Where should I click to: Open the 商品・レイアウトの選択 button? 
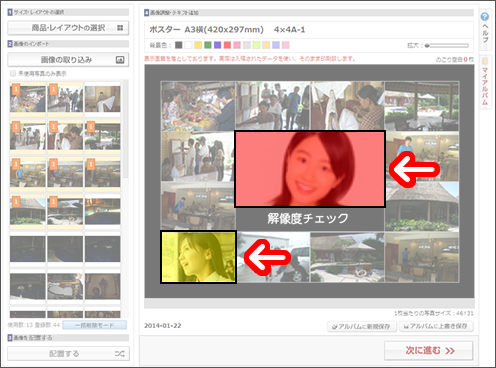(68, 28)
